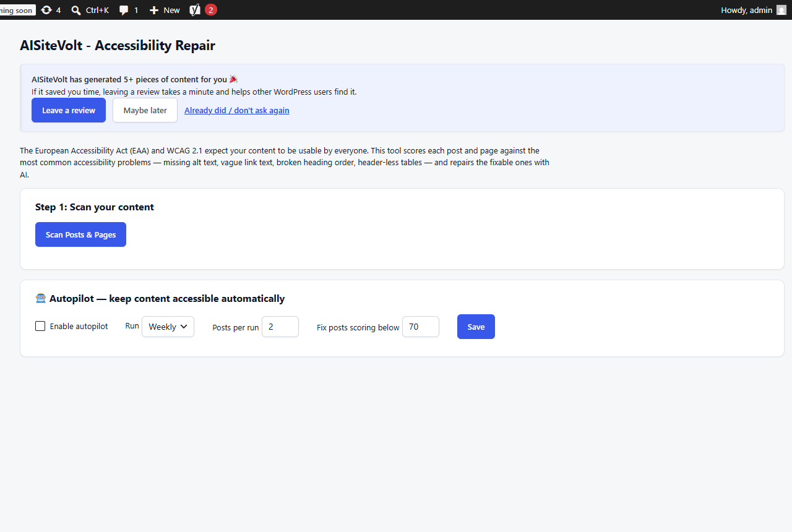Click the plus New content icon

154,10
